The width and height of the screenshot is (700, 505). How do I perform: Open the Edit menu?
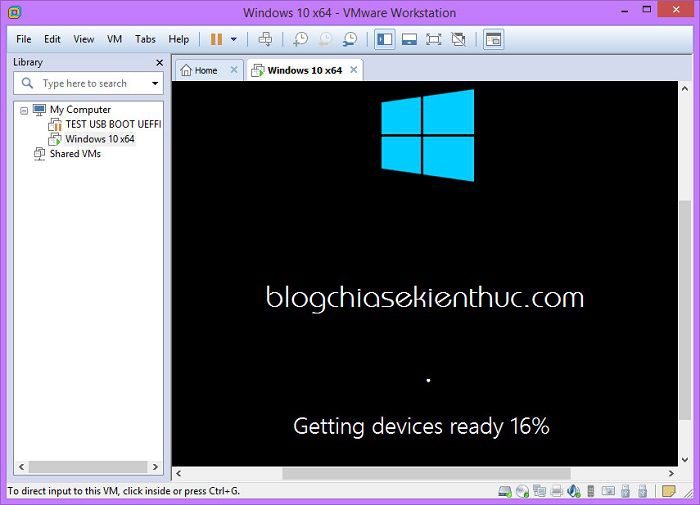click(52, 39)
